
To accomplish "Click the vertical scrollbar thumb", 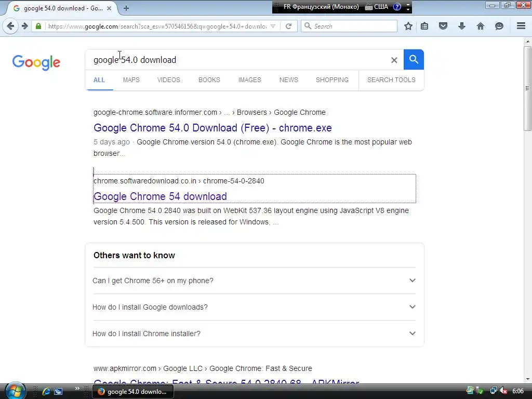I will [x=527, y=88].
